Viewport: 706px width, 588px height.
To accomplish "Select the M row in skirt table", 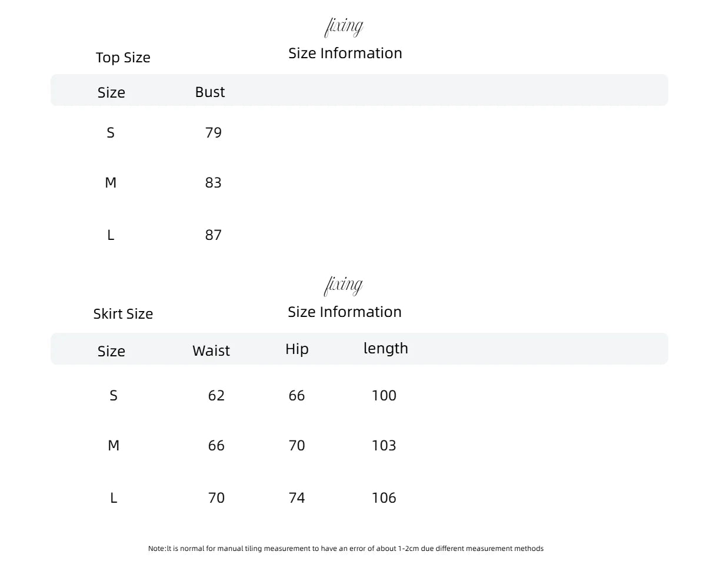I will click(x=359, y=445).
